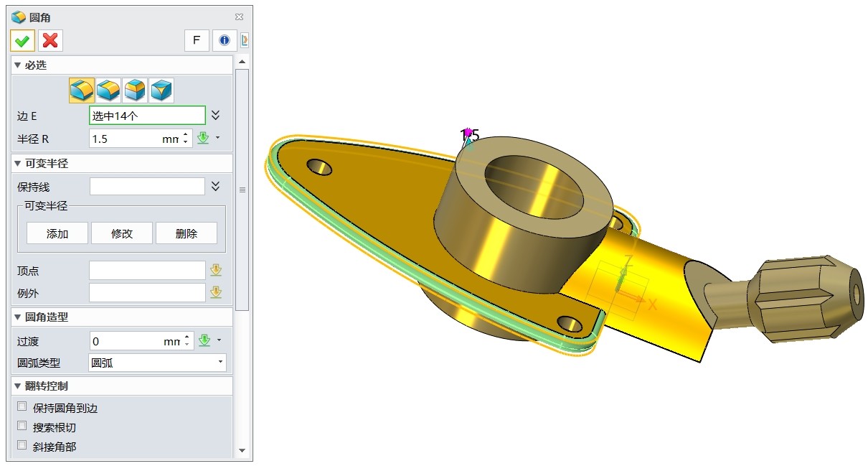The width and height of the screenshot is (868, 466).
Task: Click the 添加 button
Action: (x=57, y=233)
